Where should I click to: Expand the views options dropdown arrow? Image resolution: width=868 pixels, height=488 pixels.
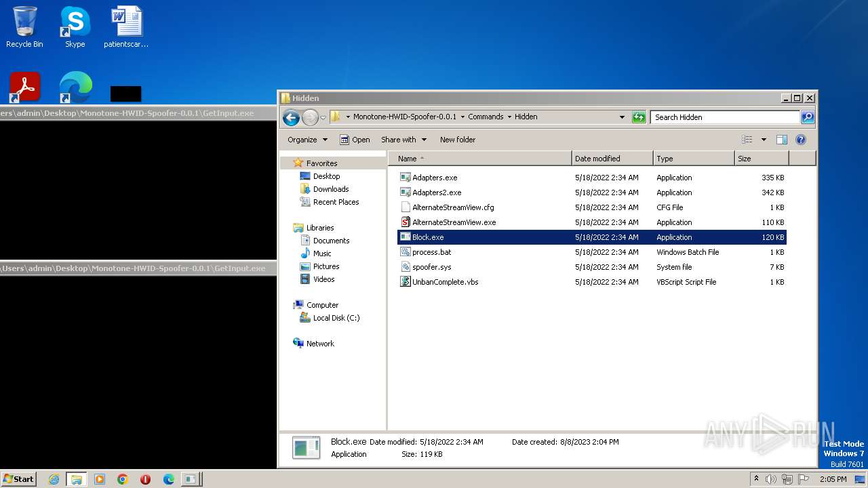(x=764, y=140)
